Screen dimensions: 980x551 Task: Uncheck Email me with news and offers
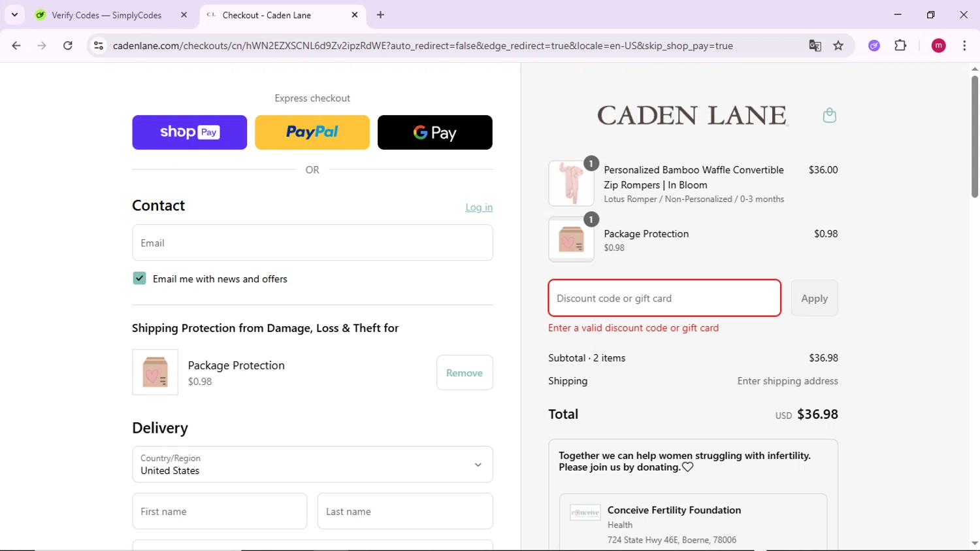(x=139, y=278)
